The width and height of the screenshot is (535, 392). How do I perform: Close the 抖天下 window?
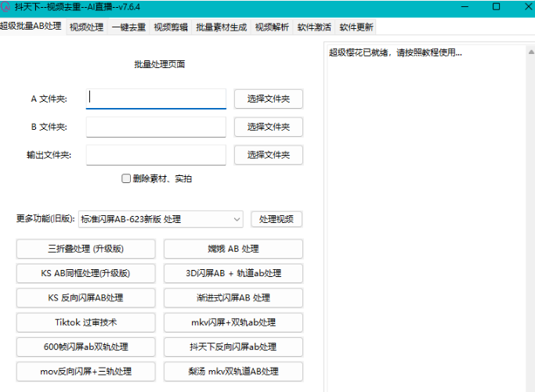tap(528, 7)
